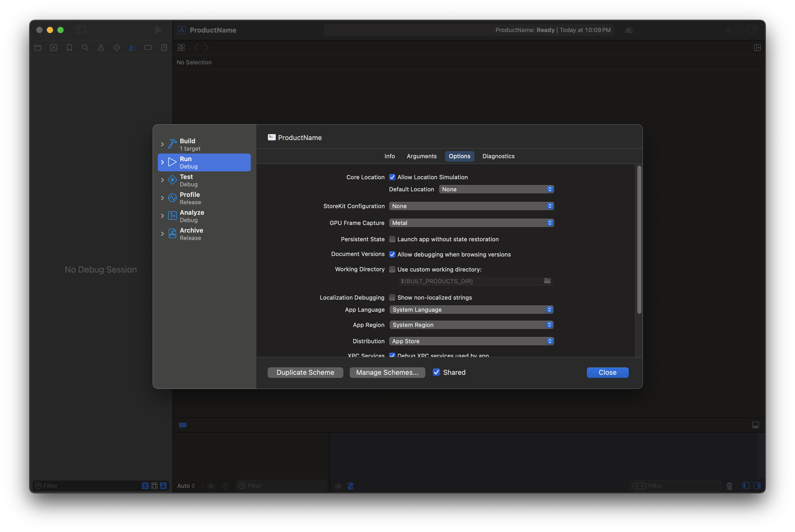Image resolution: width=795 pixels, height=532 pixels.
Task: Switch to the Arguments tab
Action: click(x=421, y=156)
